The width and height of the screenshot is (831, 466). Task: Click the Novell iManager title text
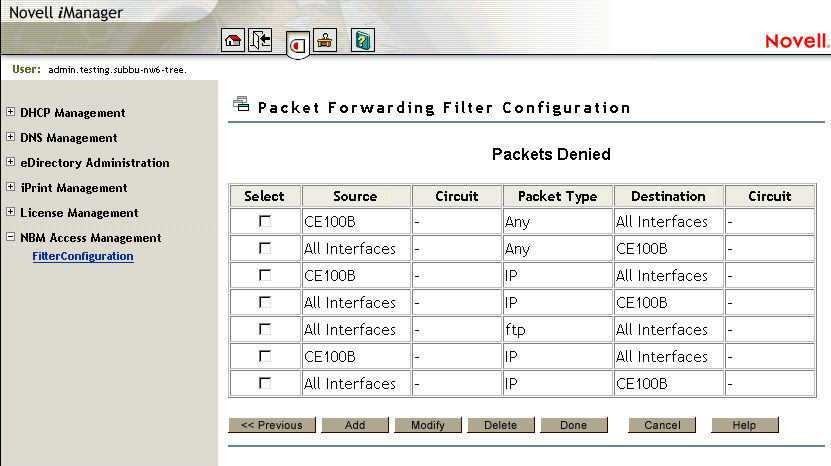click(66, 12)
